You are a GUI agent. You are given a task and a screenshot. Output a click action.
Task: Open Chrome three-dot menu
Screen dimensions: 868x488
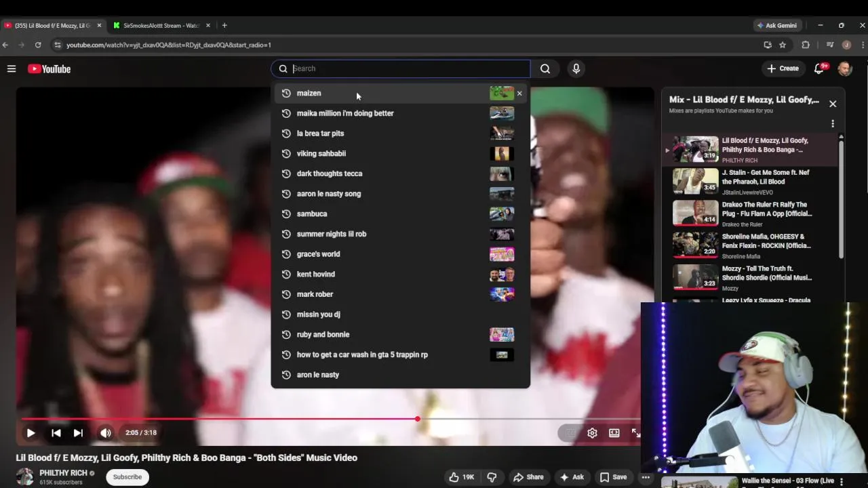[862, 45]
